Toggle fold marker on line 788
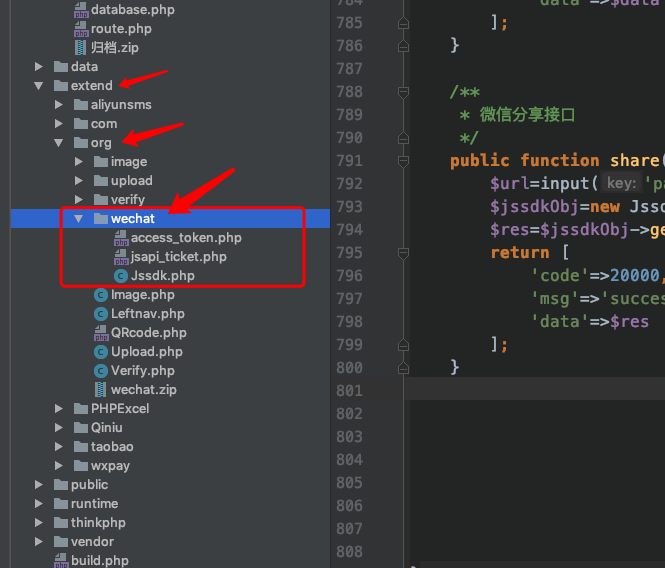The height and width of the screenshot is (568, 665). coord(403,92)
